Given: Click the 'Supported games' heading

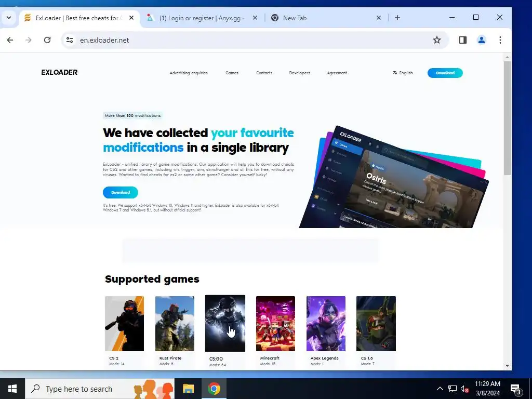Looking at the screenshot, I should pyautogui.click(x=152, y=279).
